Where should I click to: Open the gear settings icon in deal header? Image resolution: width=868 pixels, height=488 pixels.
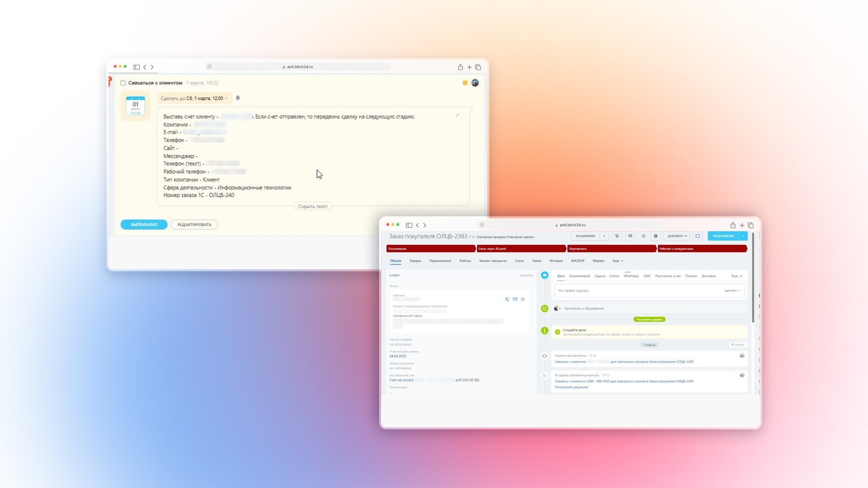pyautogui.click(x=656, y=236)
